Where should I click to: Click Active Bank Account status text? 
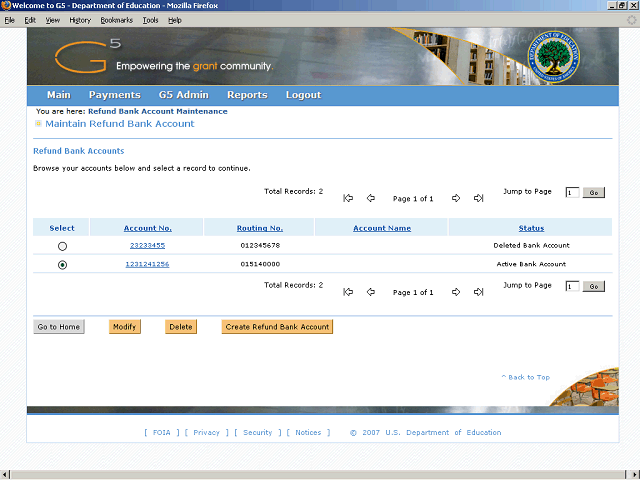pyautogui.click(x=531, y=264)
